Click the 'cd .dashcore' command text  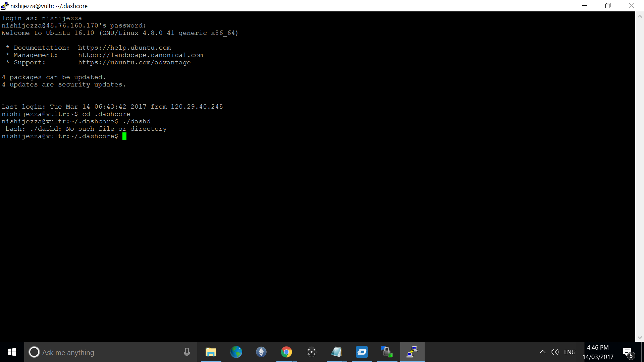pos(106,114)
